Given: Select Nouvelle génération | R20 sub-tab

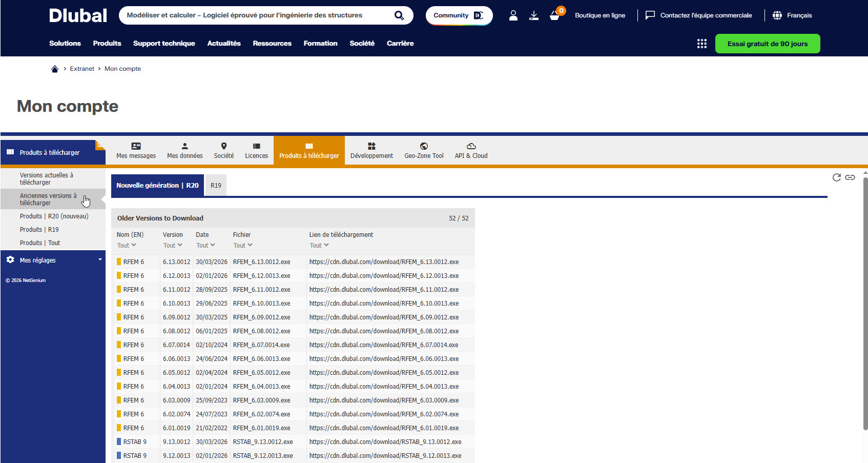Looking at the screenshot, I should pyautogui.click(x=157, y=185).
